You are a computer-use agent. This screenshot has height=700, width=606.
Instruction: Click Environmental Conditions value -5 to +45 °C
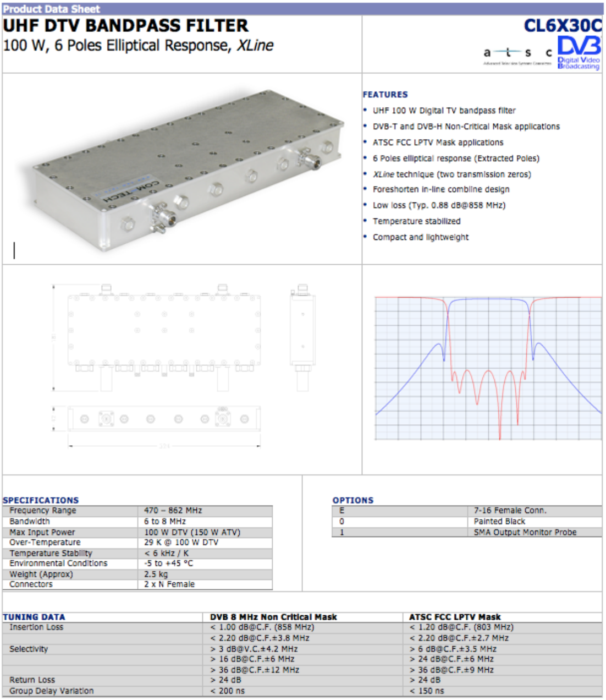tap(169, 564)
